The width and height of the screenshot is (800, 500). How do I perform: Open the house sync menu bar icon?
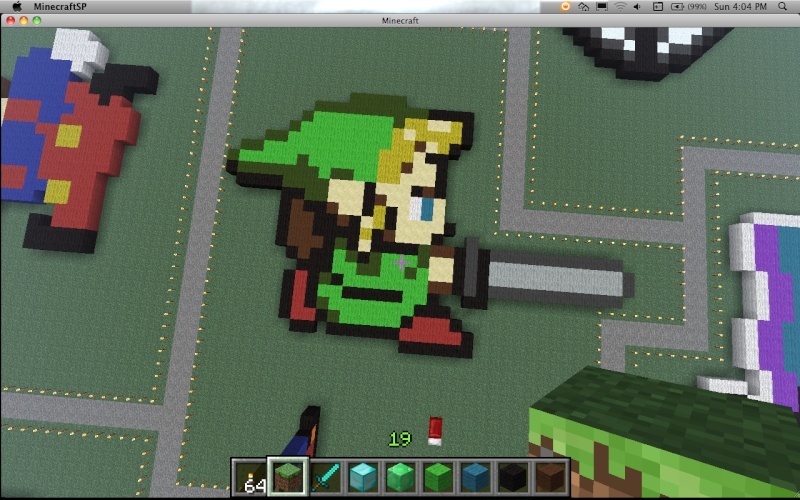[584, 7]
